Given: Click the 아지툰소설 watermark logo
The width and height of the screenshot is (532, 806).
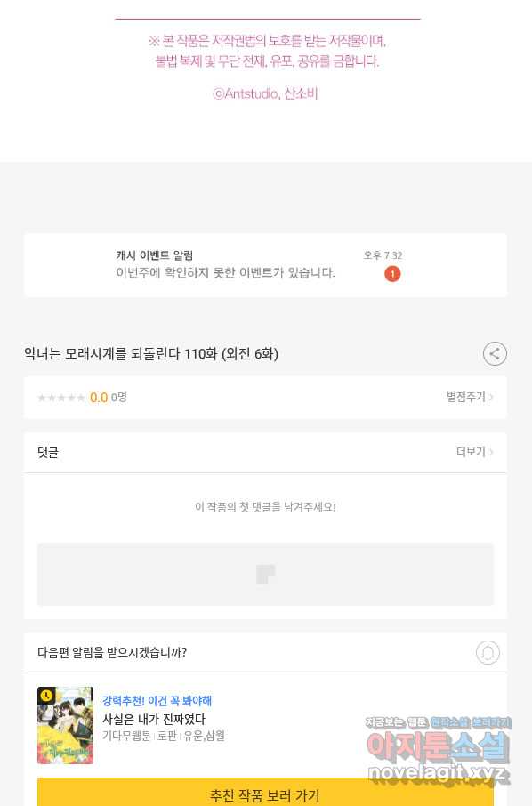Looking at the screenshot, I should [x=438, y=746].
